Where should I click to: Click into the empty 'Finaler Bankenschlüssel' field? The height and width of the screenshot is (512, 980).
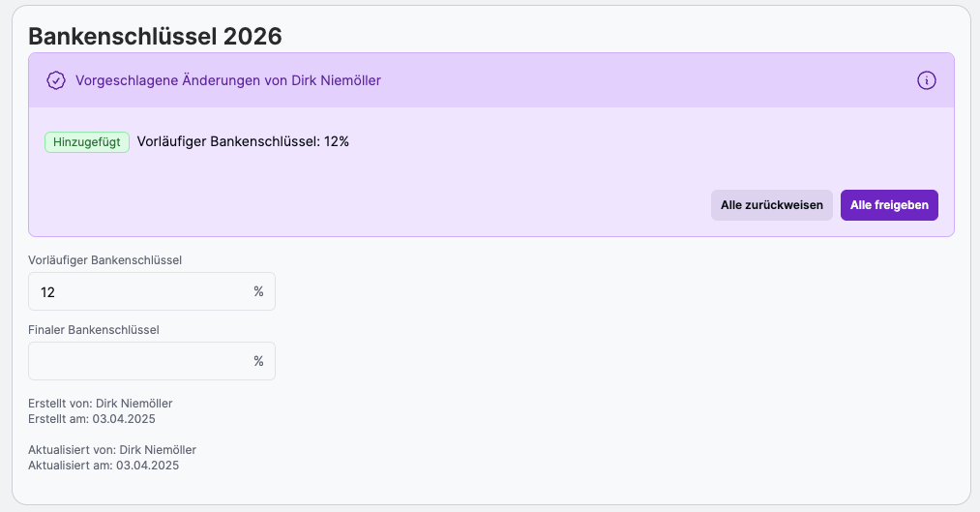140,361
